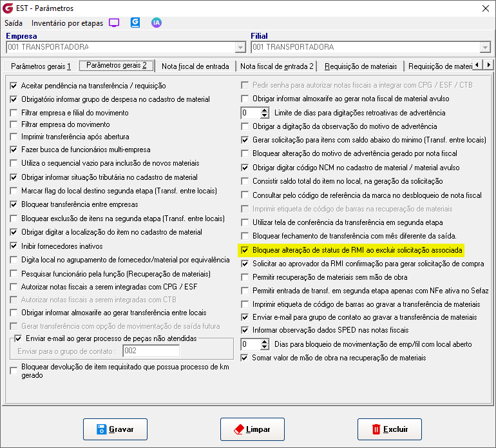Toggle Obrigar informar situação tributária checkbox
Screen dimensions: 496x448
(x=14, y=177)
